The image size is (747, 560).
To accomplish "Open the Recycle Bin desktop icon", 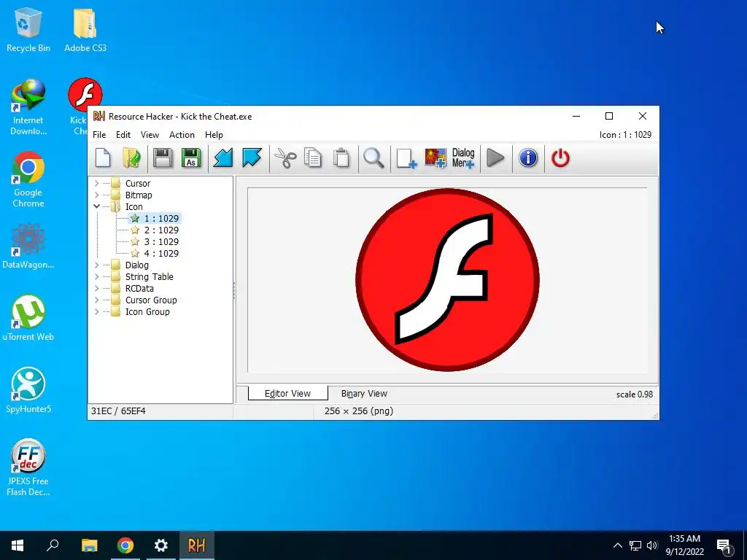I will click(28, 31).
